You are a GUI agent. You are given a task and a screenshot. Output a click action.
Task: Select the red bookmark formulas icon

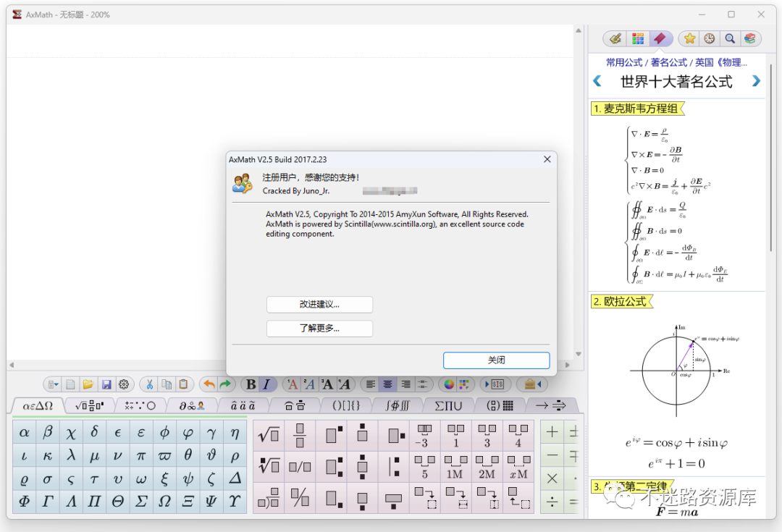click(660, 38)
